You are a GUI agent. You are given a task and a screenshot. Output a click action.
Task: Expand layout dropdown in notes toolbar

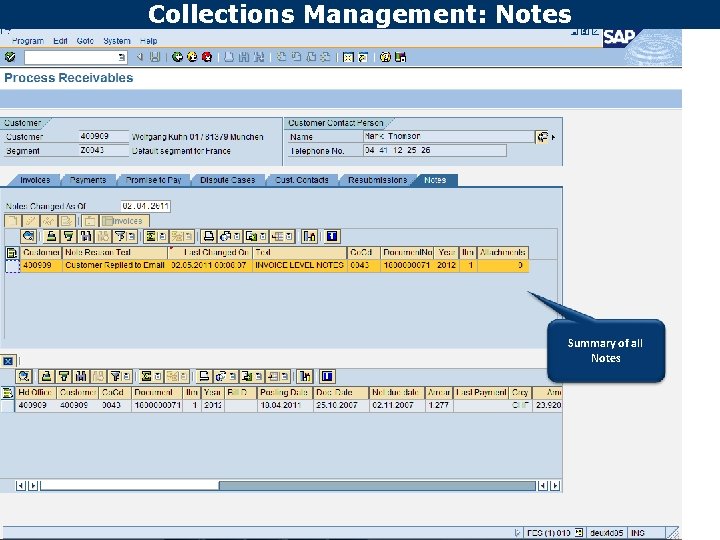pyautogui.click(x=289, y=236)
